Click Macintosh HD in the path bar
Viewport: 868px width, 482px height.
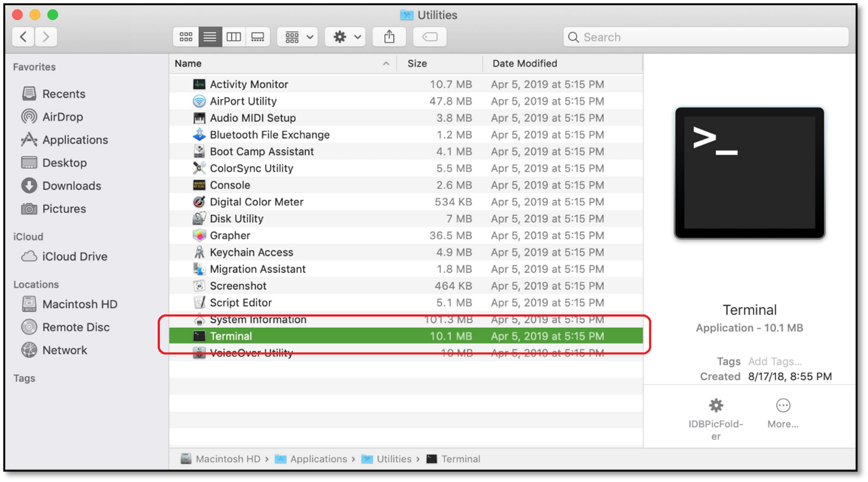coord(220,459)
